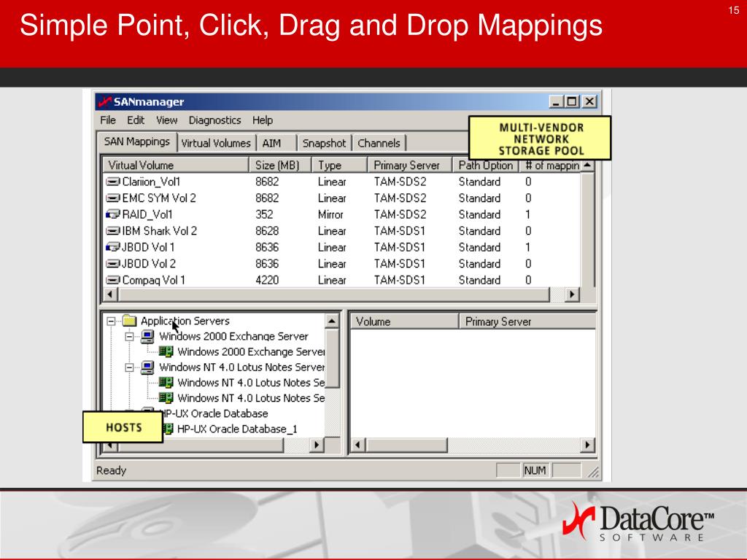Sort by the Size (MB) column header

[x=280, y=166]
